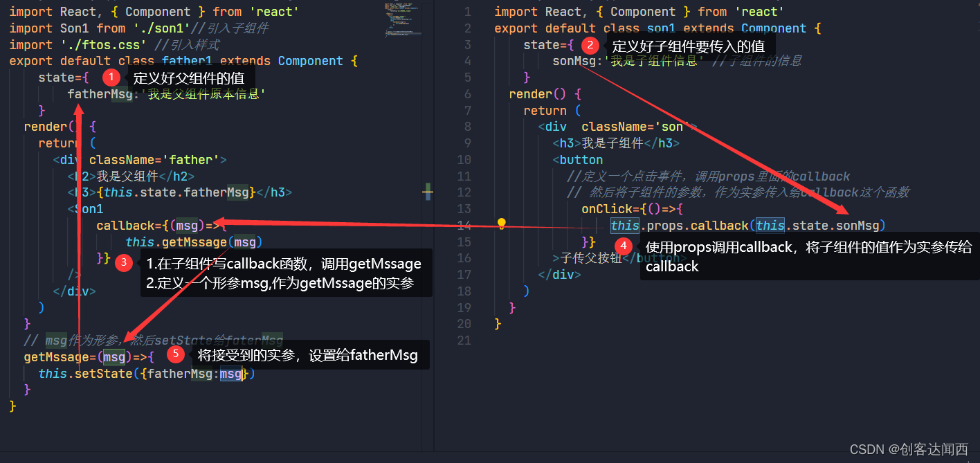Click './son1' import path string
The width and height of the screenshot is (980, 463).
click(x=161, y=28)
